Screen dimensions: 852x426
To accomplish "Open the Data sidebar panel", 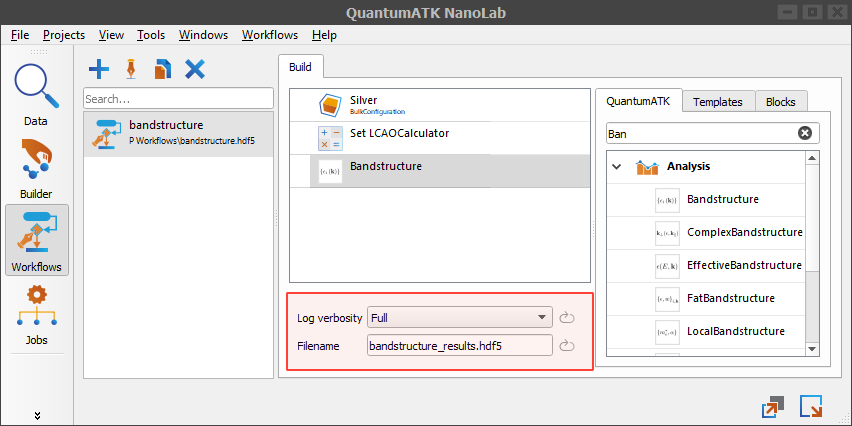I will (x=36, y=95).
